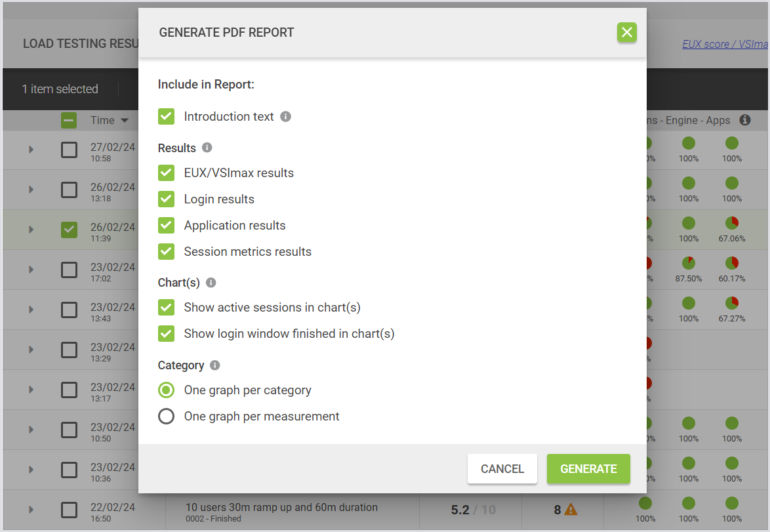Click the orange warning triangle icon
The image size is (770, 532).
(571, 509)
